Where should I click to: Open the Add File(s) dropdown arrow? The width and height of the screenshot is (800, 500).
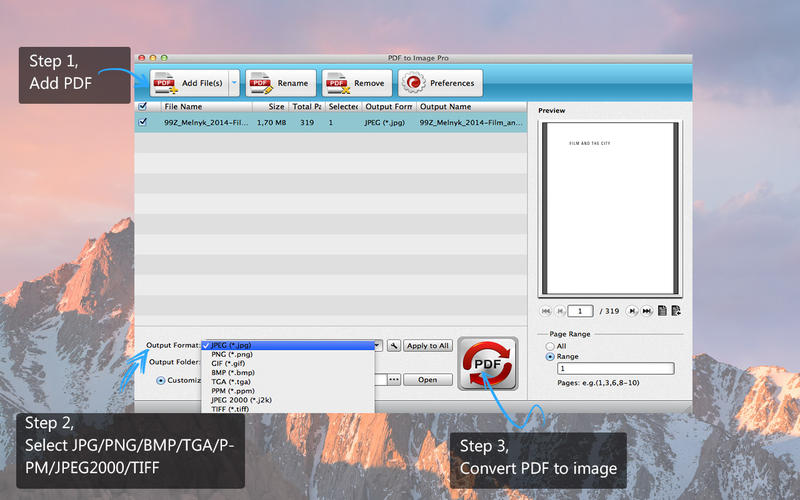234,83
